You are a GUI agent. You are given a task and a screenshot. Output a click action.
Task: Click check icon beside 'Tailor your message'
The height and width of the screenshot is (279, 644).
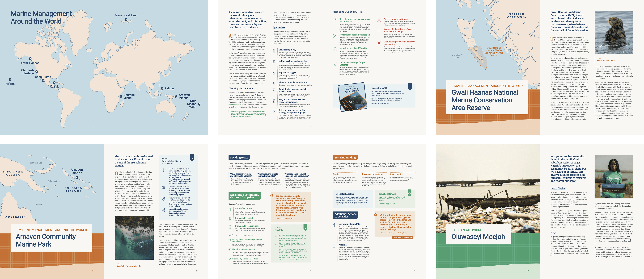click(x=335, y=64)
